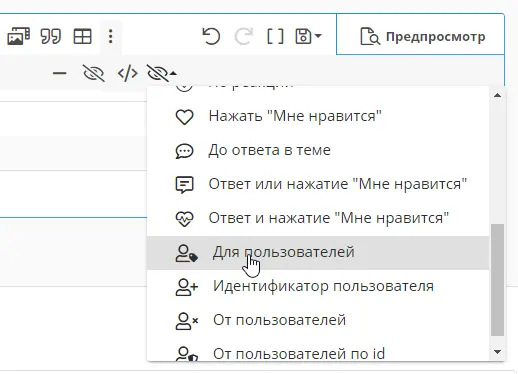The image size is (518, 374).
Task: Select Нажать "Мне нравится" option
Action: [x=318, y=116]
